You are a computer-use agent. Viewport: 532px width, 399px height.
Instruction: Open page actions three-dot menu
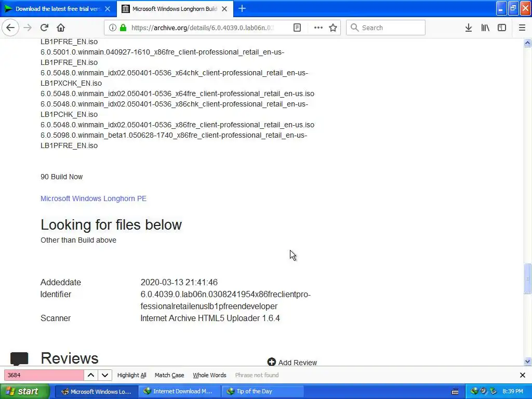(318, 28)
